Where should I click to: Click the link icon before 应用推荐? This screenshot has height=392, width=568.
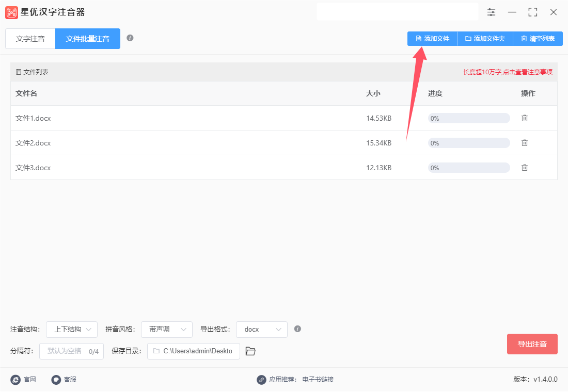pyautogui.click(x=262, y=380)
